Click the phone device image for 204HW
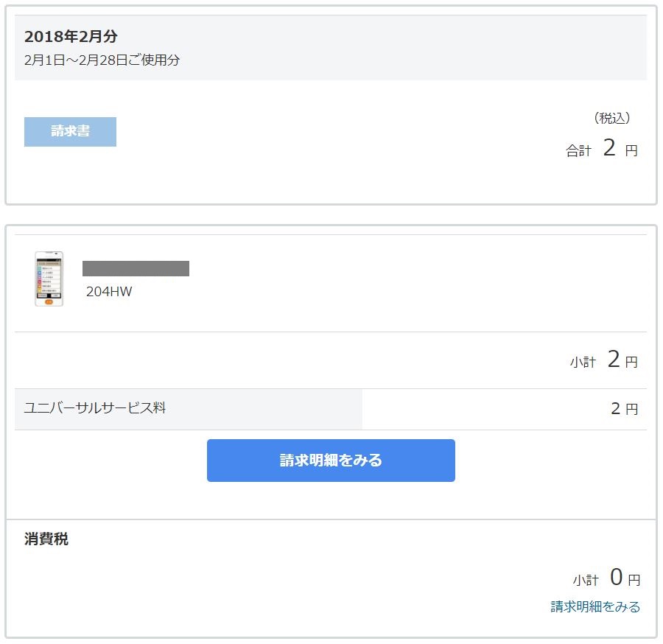This screenshot has width=663, height=644. point(49,279)
